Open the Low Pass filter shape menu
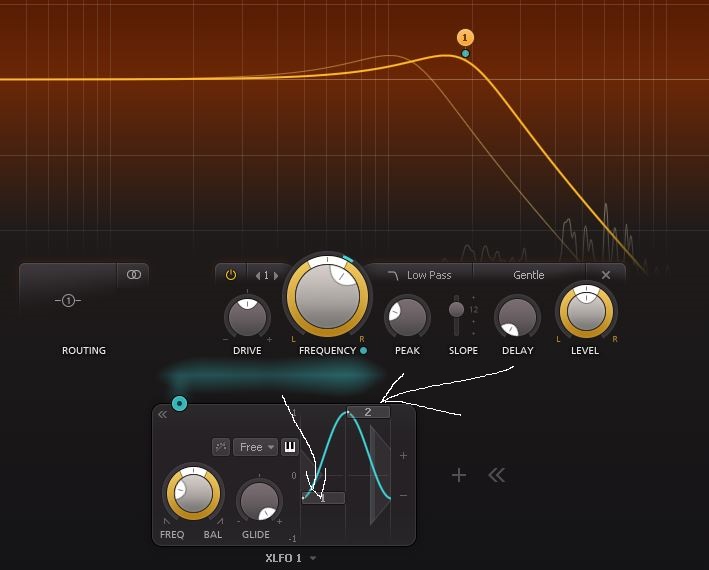The width and height of the screenshot is (709, 570). pos(419,275)
